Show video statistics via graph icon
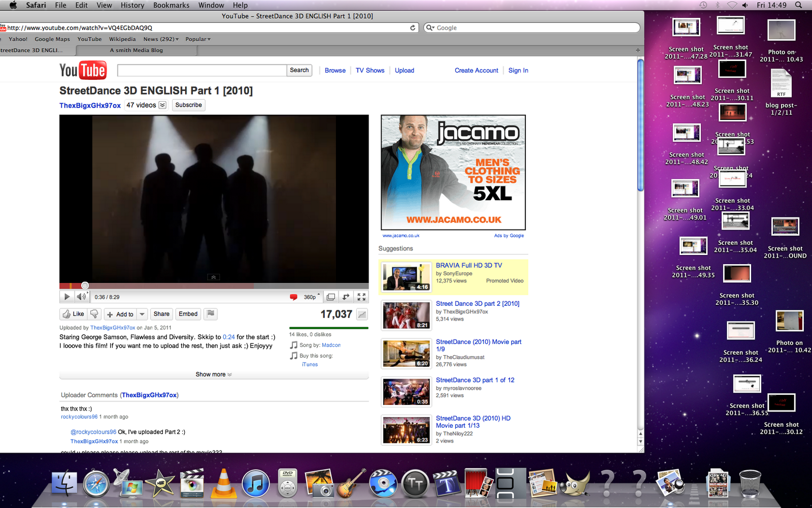The image size is (812, 508). coord(362,314)
